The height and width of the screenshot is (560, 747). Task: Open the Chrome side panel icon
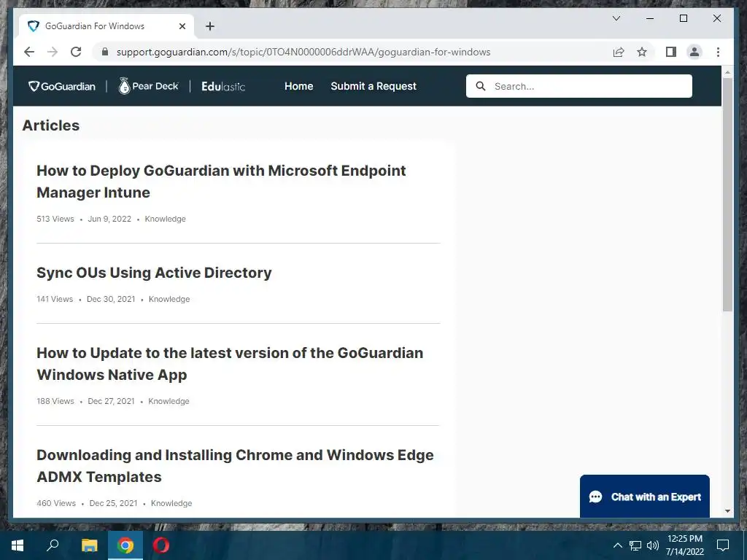tap(671, 52)
